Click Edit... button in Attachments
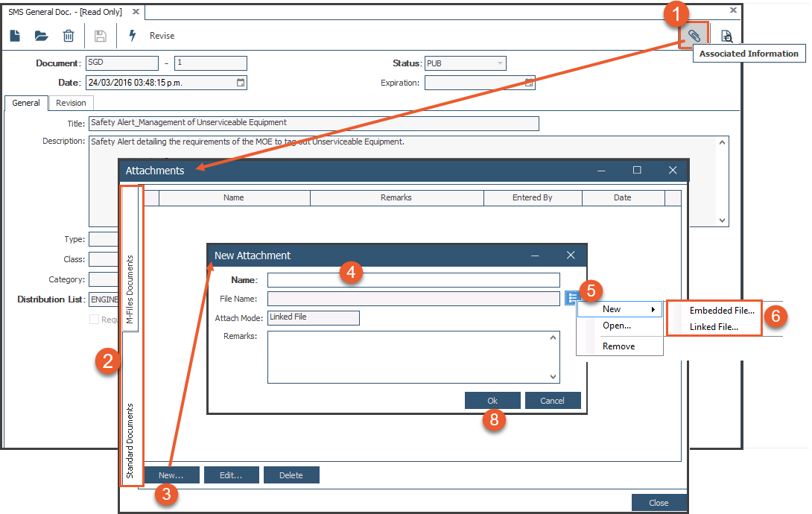Viewport: 812px width, 514px height. [231, 475]
